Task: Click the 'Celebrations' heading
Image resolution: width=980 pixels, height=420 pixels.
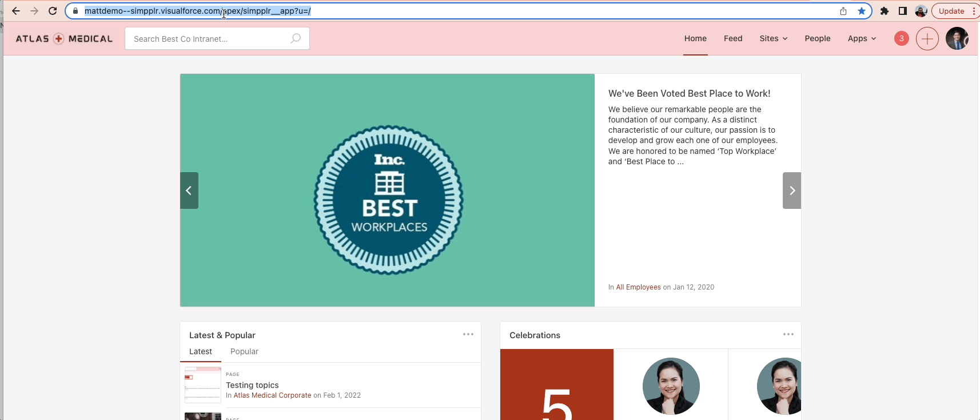Action: point(535,335)
